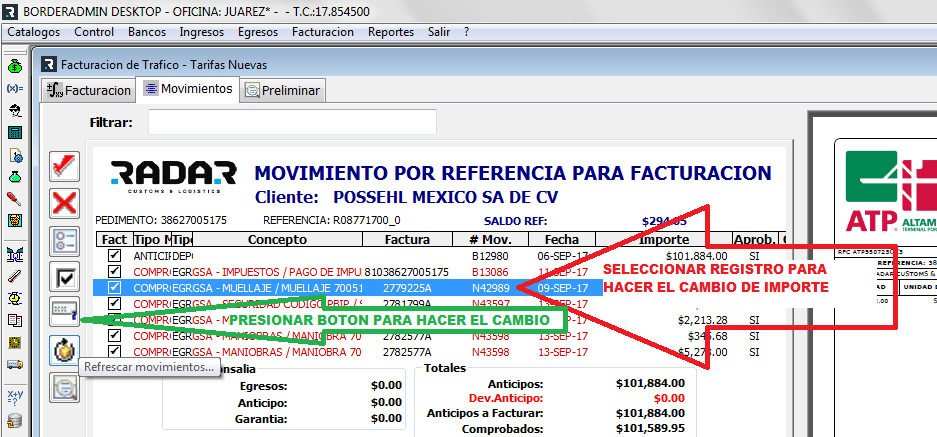Click into the Filtrar text field

(x=292, y=122)
